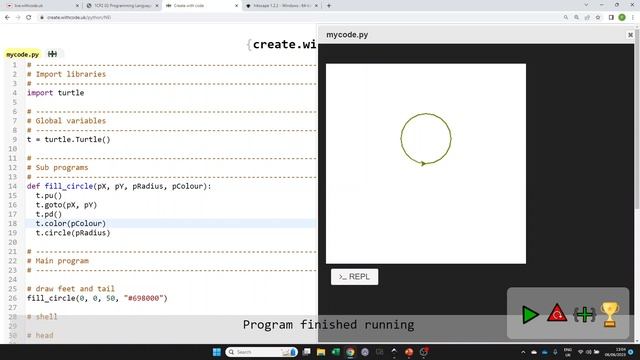The height and width of the screenshot is (360, 640).
Task: Click the 't.pd()' line
Action: 49,214
